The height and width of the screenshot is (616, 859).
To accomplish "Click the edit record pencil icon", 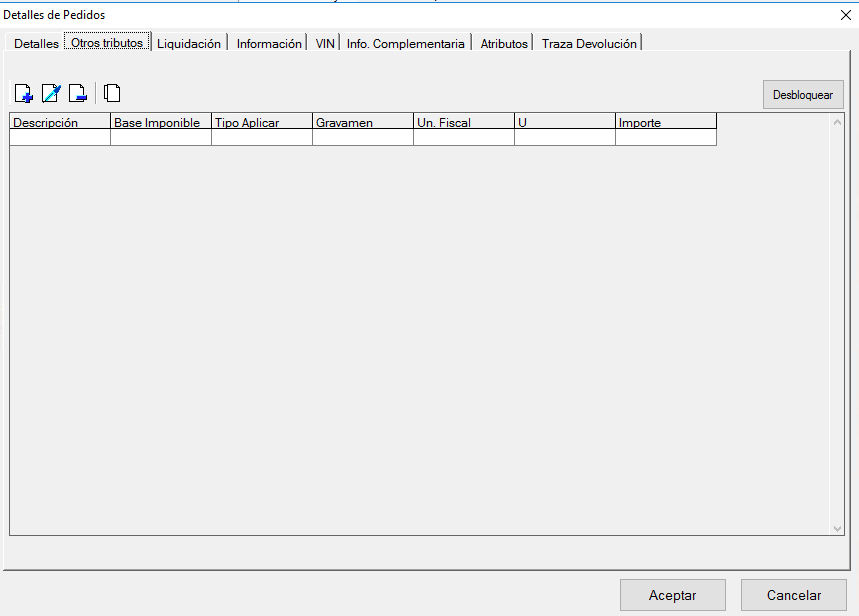I will (51, 94).
